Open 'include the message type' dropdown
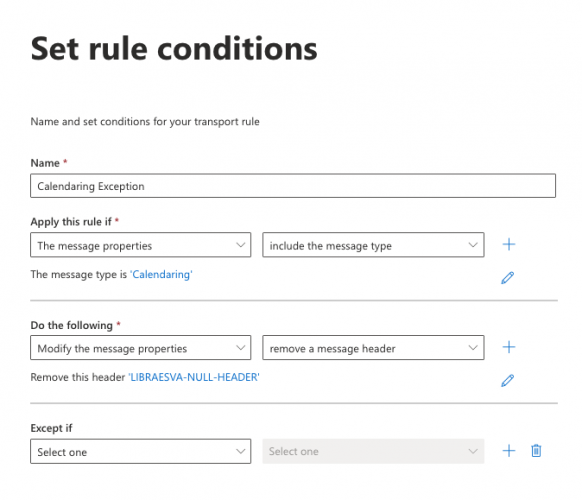This screenshot has width=582, height=500. pos(373,245)
